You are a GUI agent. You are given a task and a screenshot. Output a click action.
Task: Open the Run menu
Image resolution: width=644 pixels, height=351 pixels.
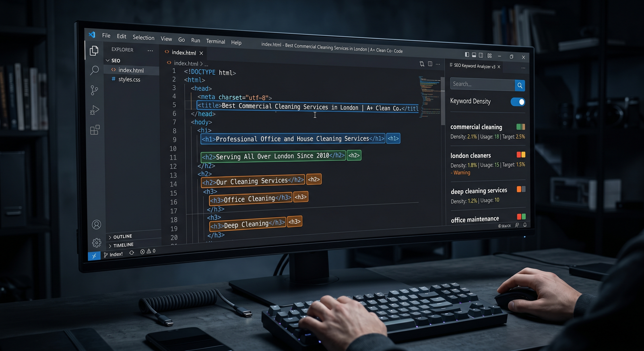[196, 40]
